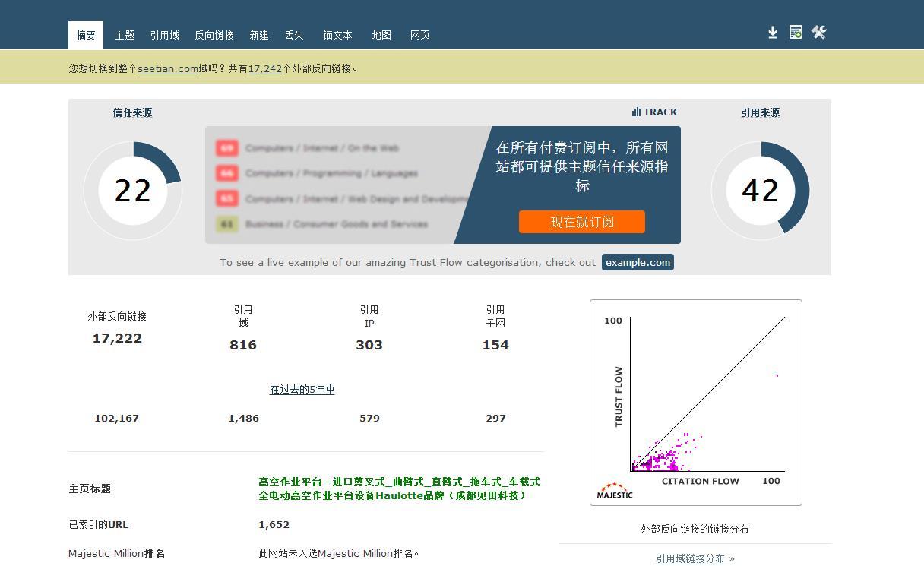Click the historic domains value 1,486

click(x=243, y=418)
